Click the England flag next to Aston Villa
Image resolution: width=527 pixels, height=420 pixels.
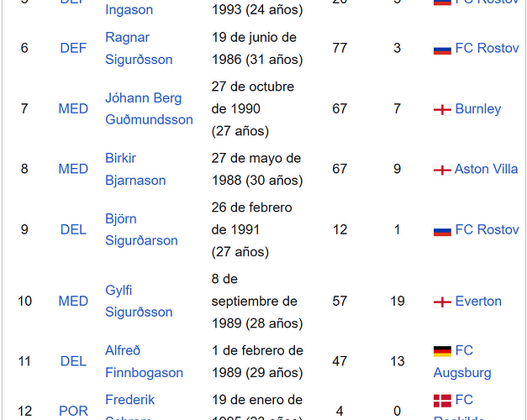pyautogui.click(x=442, y=170)
